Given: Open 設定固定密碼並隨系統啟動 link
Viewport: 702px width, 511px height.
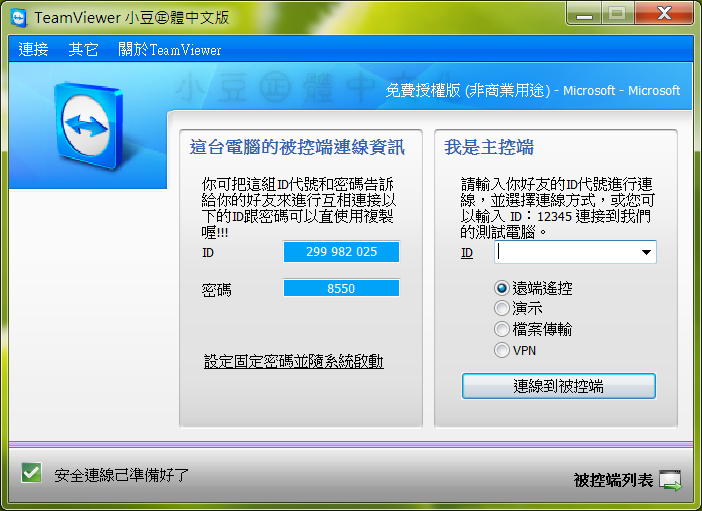Looking at the screenshot, I should 293,361.
